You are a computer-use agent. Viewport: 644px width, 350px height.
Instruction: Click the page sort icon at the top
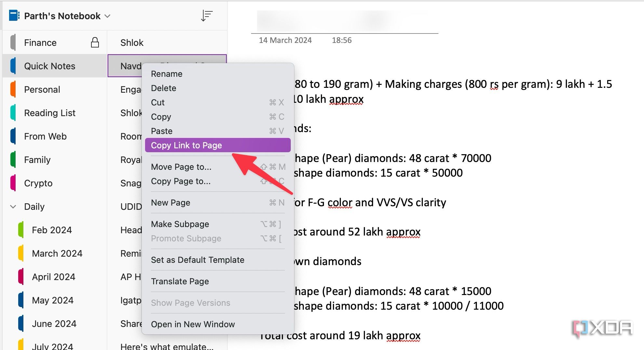click(x=206, y=15)
